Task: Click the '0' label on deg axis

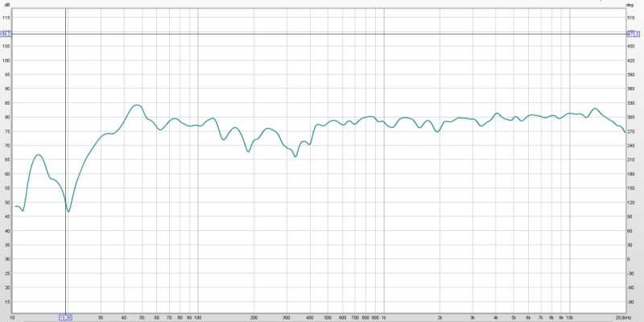Action: coord(628,259)
